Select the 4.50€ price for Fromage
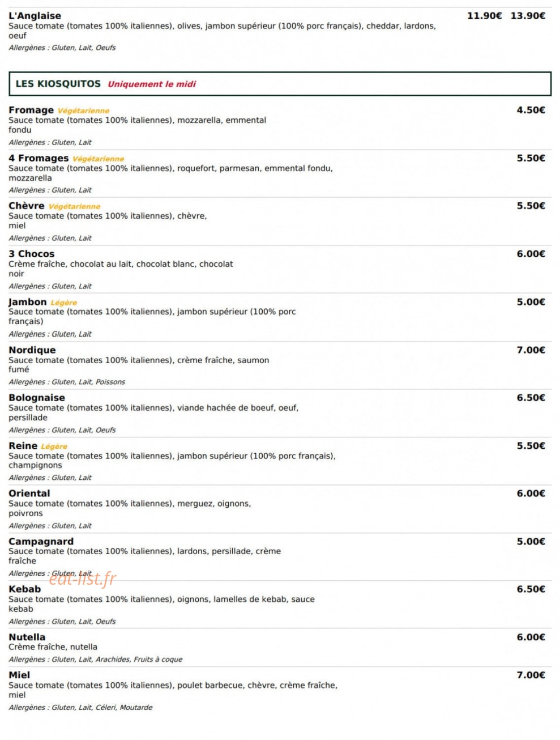This screenshot has width=560, height=740. pos(531,110)
